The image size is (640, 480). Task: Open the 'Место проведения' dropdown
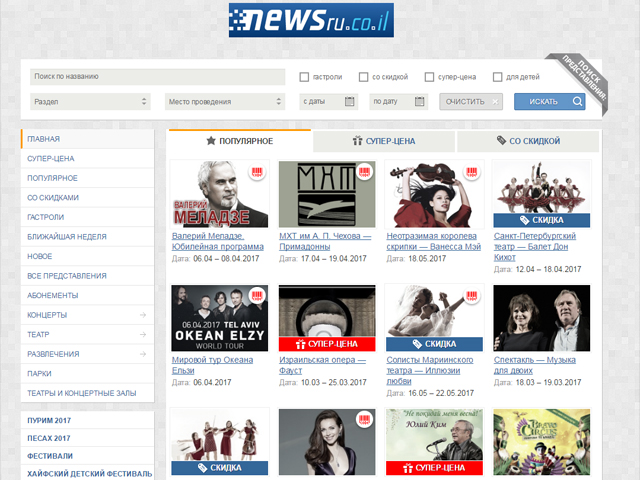pyautogui.click(x=225, y=102)
